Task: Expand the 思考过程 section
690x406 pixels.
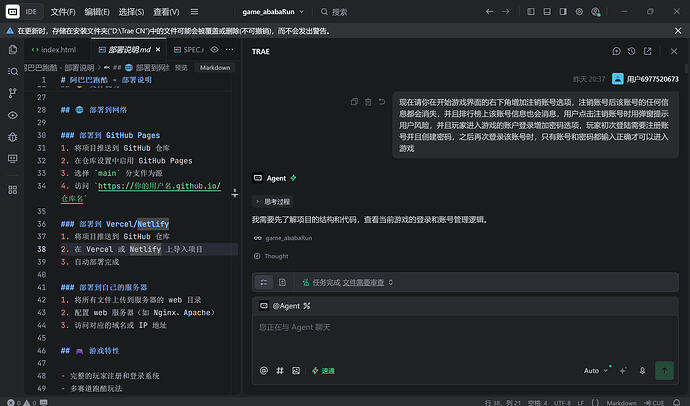Action: coord(273,201)
